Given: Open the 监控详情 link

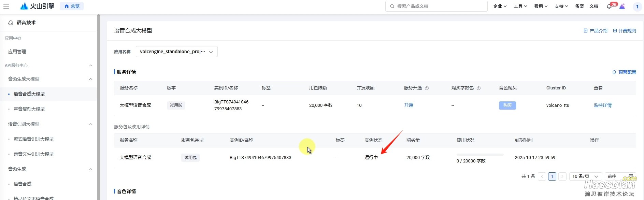Looking at the screenshot, I should pyautogui.click(x=603, y=105).
